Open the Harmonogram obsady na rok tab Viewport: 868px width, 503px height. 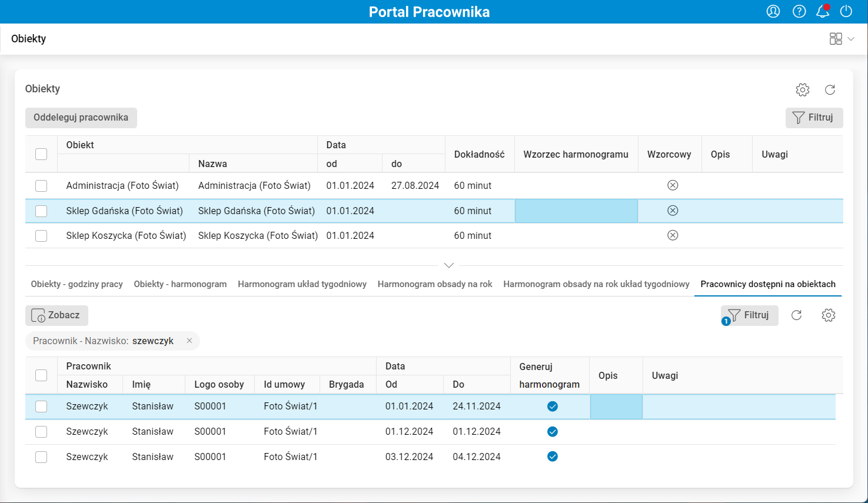coord(435,284)
